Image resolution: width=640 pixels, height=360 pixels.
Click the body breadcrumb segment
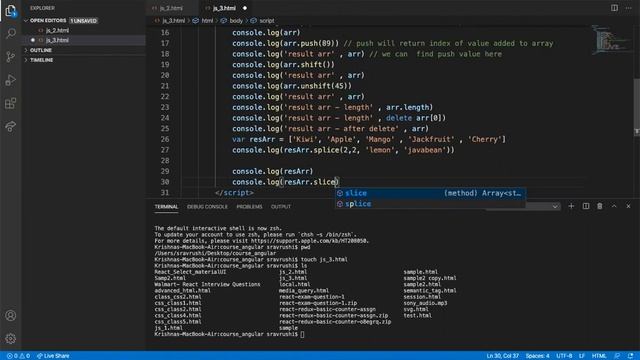click(236, 20)
